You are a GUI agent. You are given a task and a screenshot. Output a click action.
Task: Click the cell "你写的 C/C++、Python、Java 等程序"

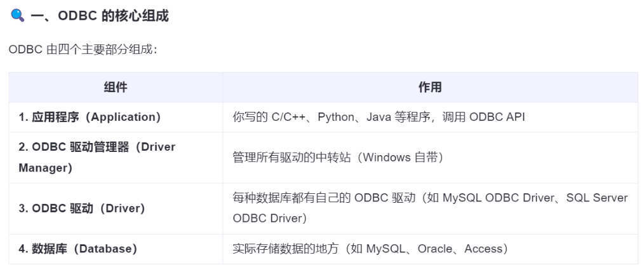[x=430, y=117]
